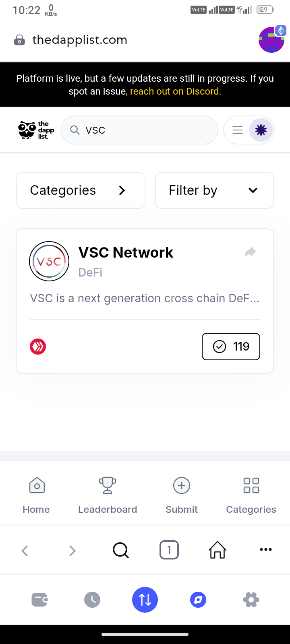Click the reach out on Discord link
Image resolution: width=290 pixels, height=644 pixels.
[x=175, y=91]
